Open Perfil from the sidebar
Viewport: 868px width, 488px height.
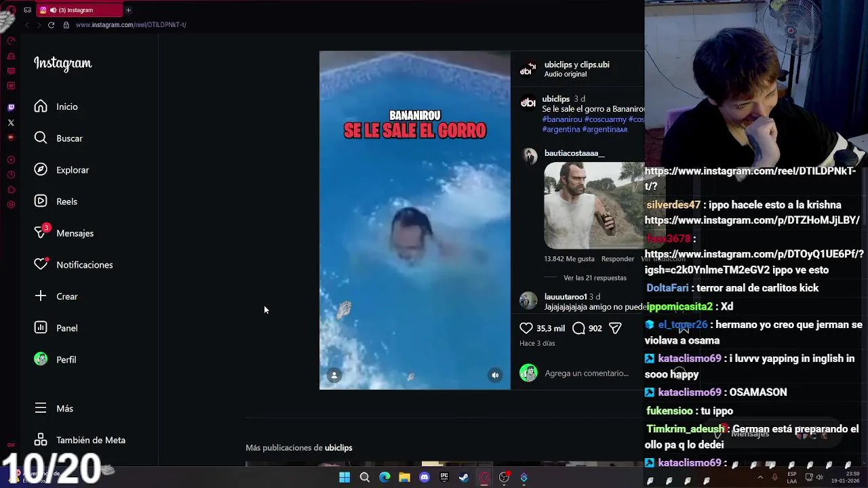click(55, 359)
